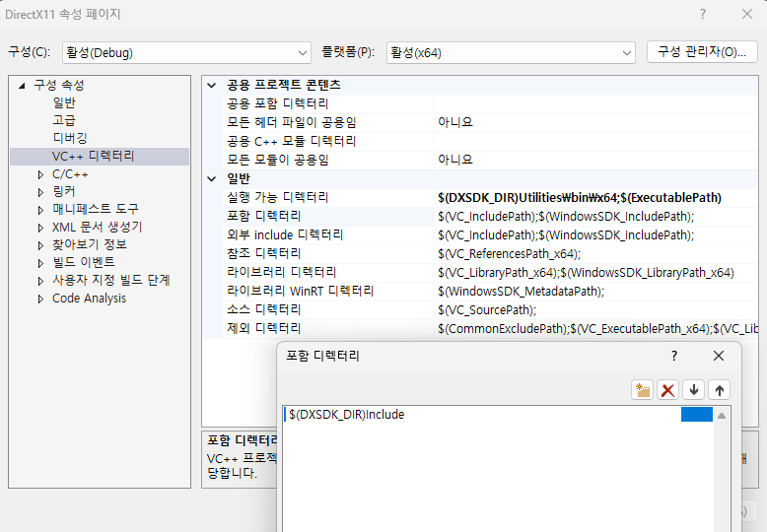The height and width of the screenshot is (532, 767).
Task: Collapse the 공용 프로젝트 콘텐츠 section
Action: (211, 85)
